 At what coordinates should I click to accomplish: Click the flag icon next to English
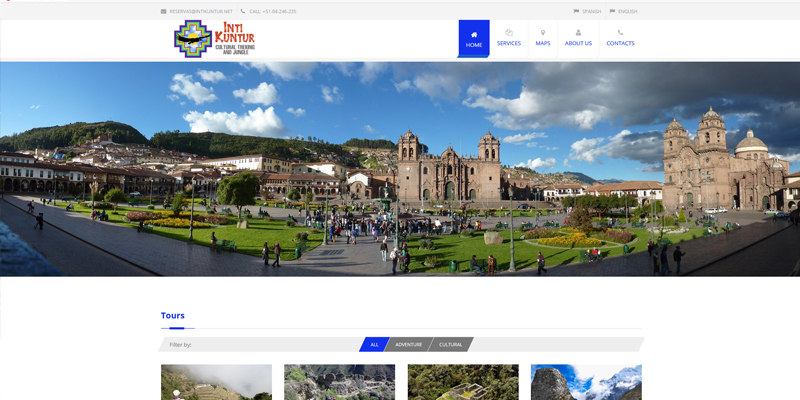[x=612, y=11]
